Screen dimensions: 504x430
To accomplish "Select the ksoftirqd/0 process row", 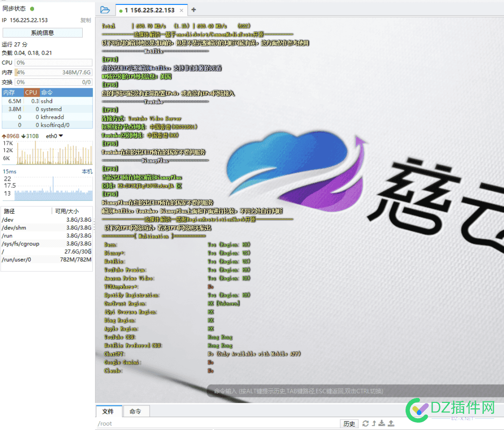I will [47, 125].
